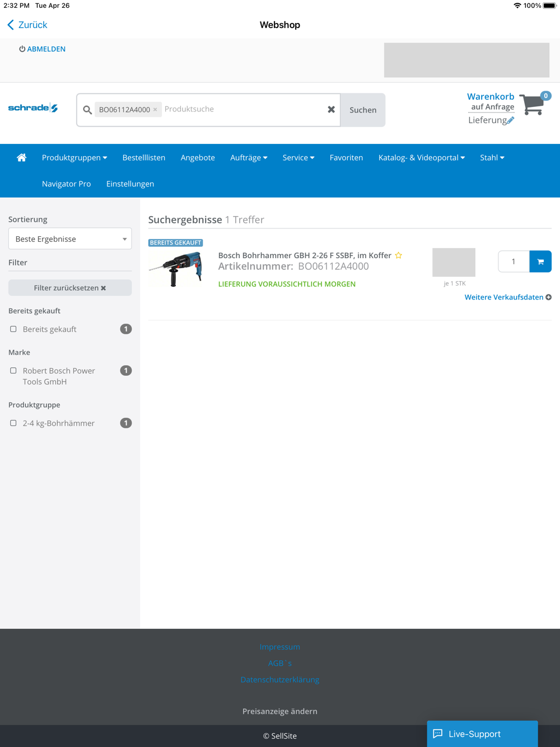Viewport: 560px width, 747px height.
Task: Go to the home icon in navigation bar
Action: (21, 157)
